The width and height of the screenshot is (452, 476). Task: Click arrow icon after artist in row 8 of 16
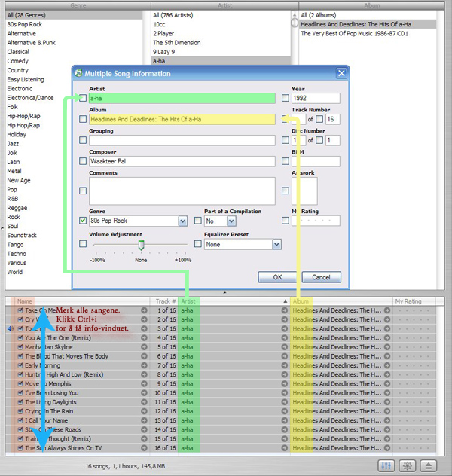pyautogui.click(x=285, y=374)
